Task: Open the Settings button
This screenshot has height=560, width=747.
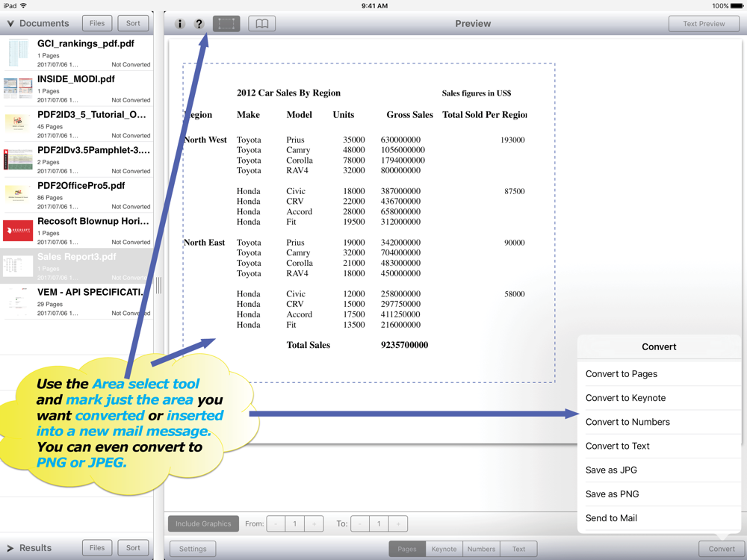Action: pos(193,549)
